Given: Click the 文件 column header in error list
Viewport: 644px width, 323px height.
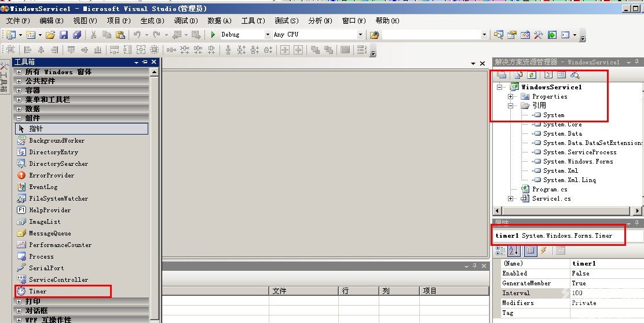Looking at the screenshot, I should pos(304,291).
